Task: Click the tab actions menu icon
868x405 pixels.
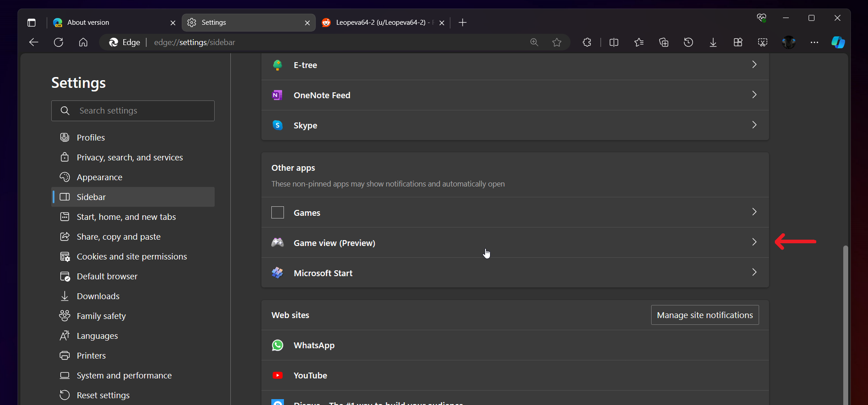Action: click(31, 23)
